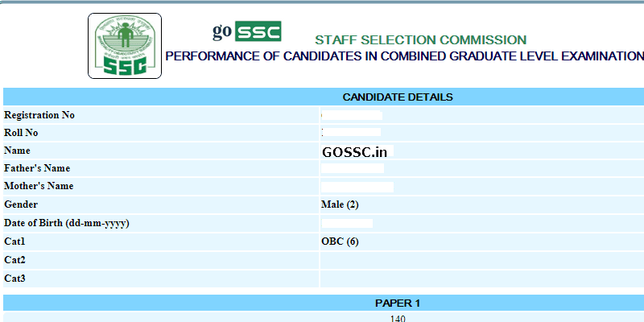Click the SSC emblem logo
The height and width of the screenshot is (322, 644).
click(x=125, y=46)
